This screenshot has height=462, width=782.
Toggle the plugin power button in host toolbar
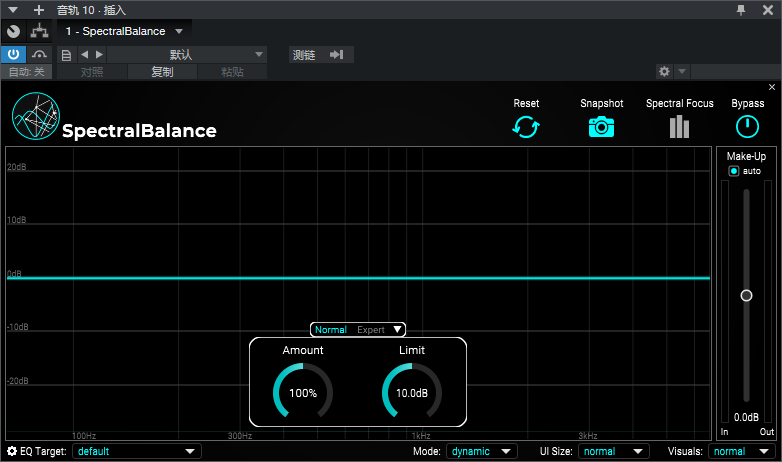click(13, 54)
